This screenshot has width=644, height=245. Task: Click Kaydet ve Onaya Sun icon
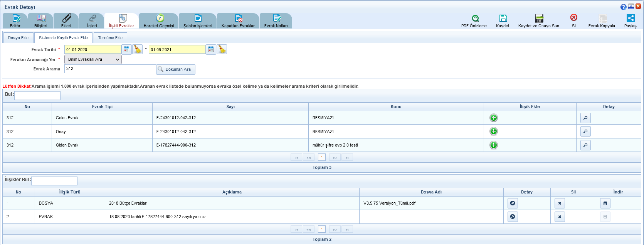[x=539, y=18]
